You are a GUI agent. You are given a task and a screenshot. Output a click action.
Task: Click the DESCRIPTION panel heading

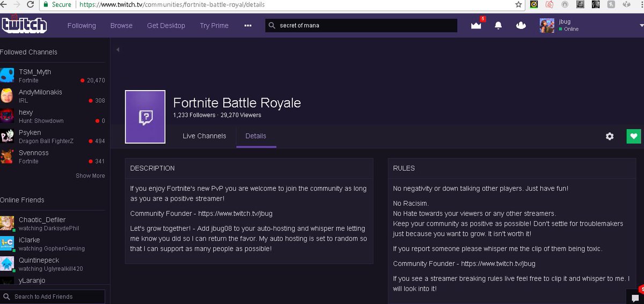[152, 168]
